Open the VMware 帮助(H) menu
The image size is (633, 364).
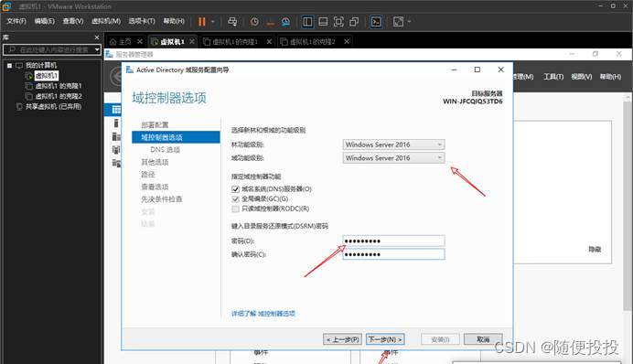tap(174, 21)
